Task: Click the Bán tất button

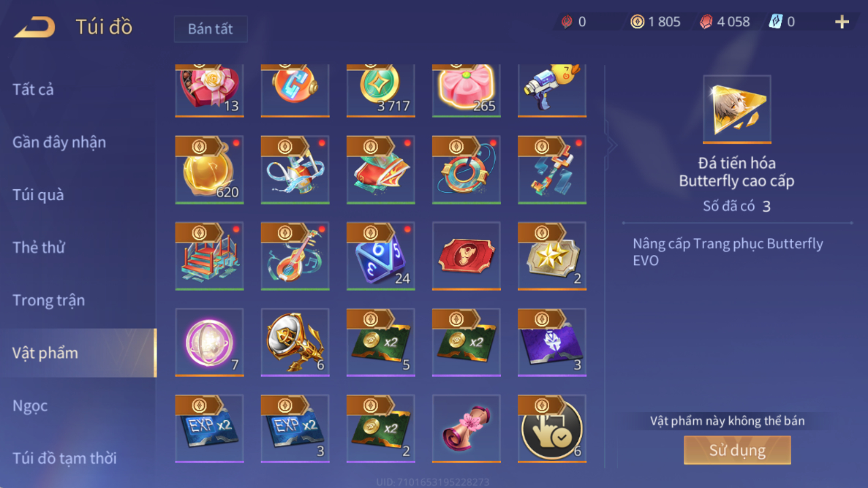Action: 211,28
